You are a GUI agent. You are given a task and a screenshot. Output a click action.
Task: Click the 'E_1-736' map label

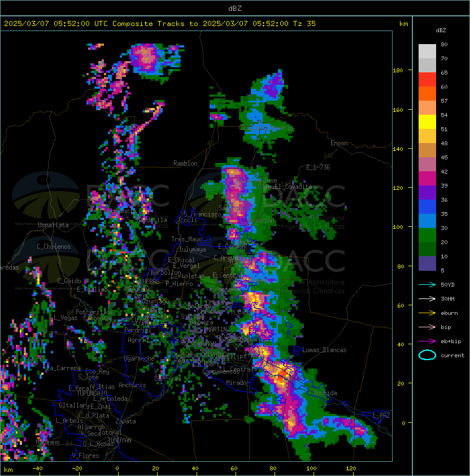click(318, 167)
